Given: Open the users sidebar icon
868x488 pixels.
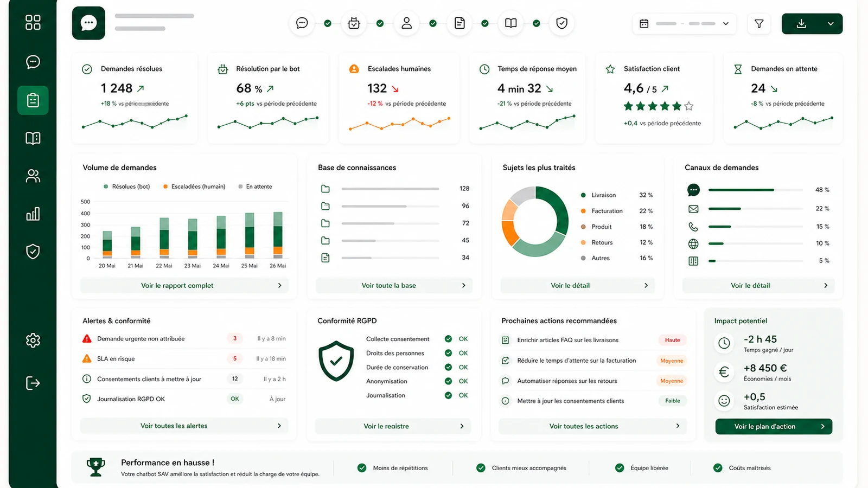Looking at the screenshot, I should pyautogui.click(x=33, y=176).
